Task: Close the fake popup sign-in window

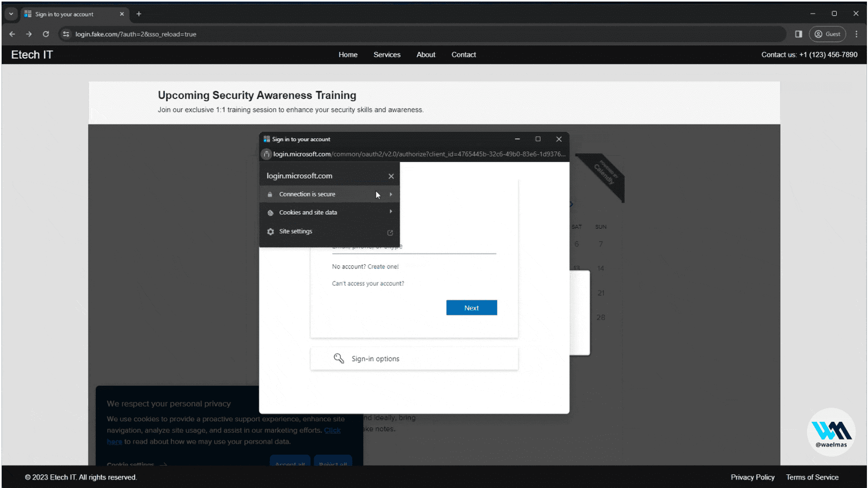Action: point(559,139)
